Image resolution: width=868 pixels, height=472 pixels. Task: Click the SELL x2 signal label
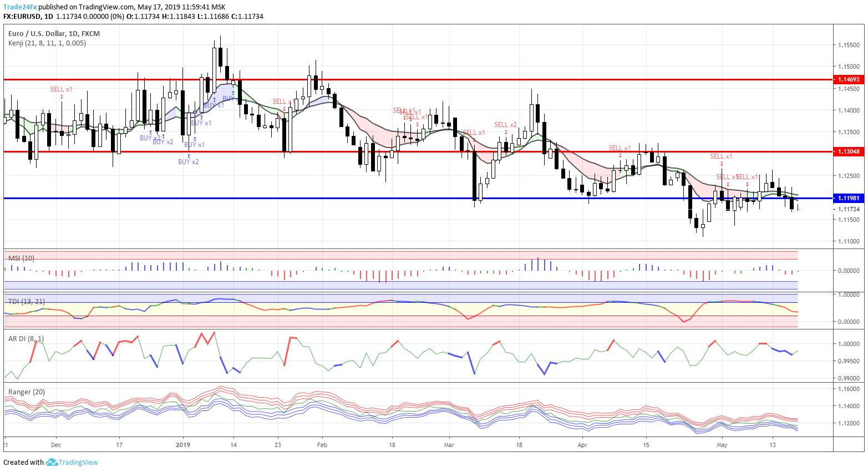pos(506,125)
